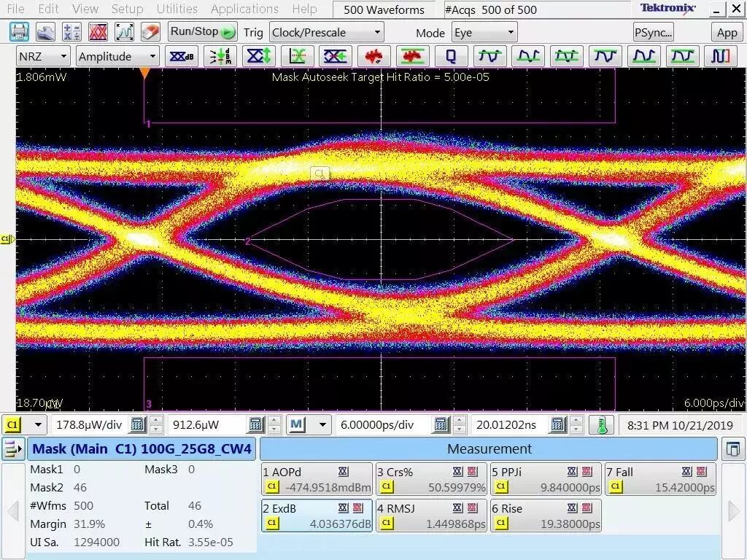
Task: Click the Mask (Main C1) 100G_25G8_CW4 header
Action: [x=142, y=449]
